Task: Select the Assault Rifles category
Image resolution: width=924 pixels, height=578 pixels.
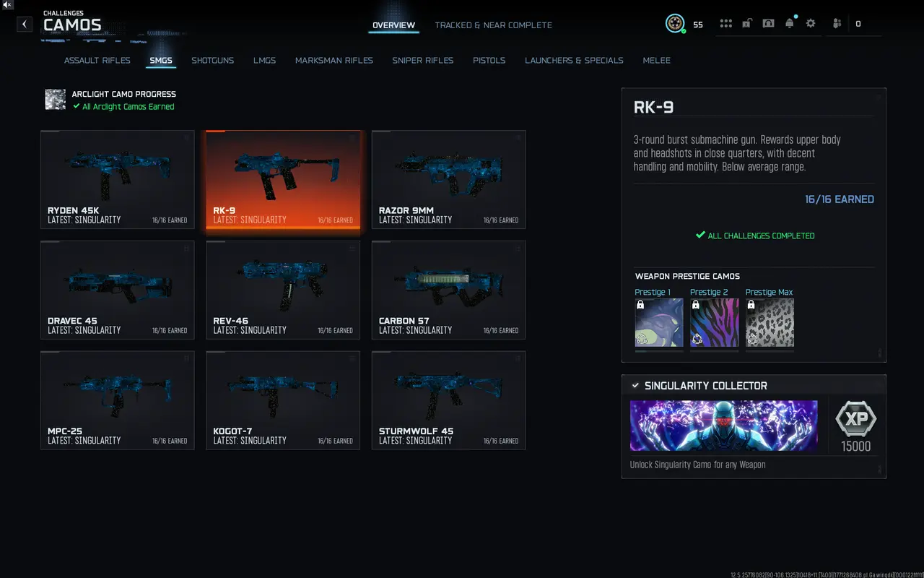Action: tap(97, 61)
